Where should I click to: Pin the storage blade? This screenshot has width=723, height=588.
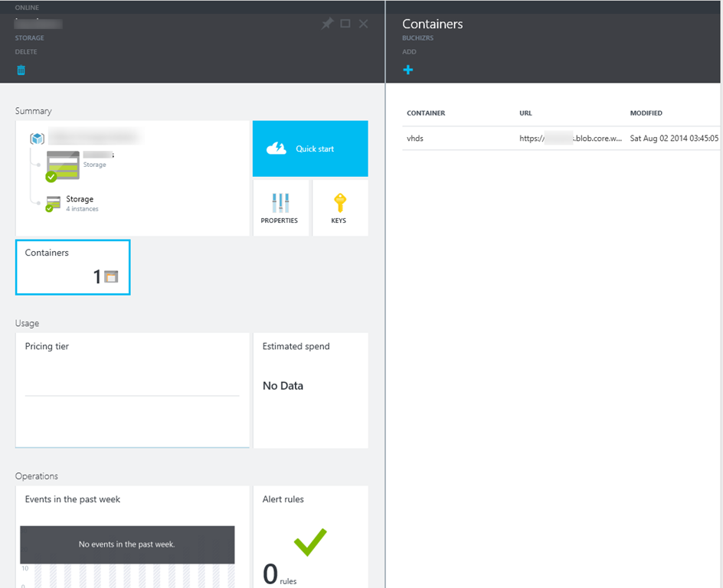tap(327, 24)
